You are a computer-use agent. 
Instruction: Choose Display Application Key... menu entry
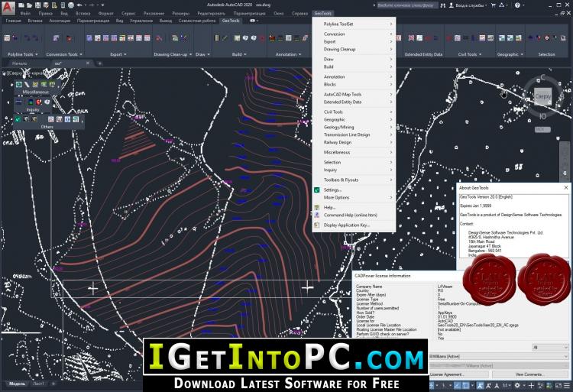[346, 225]
